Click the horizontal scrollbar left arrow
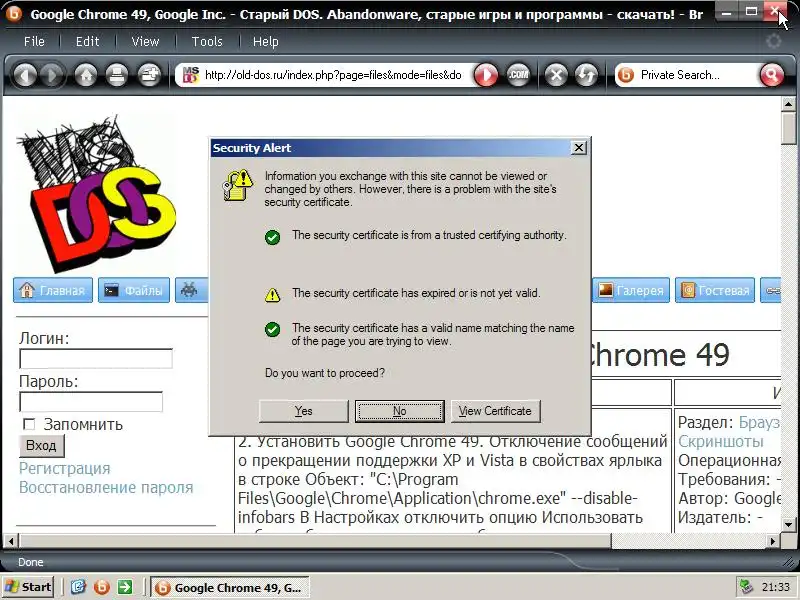The image size is (800, 600). pyautogui.click(x=11, y=540)
